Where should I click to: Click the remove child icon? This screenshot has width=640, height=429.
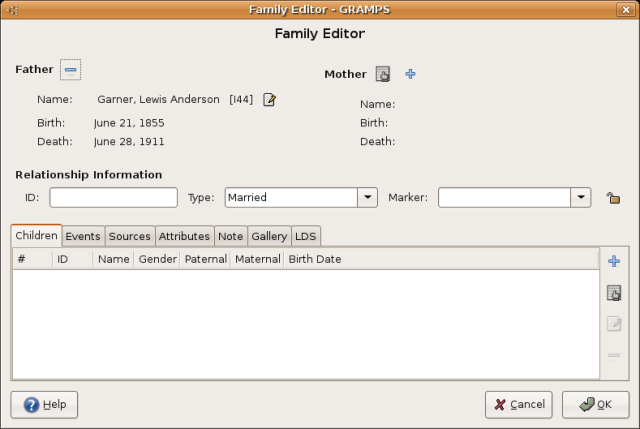pyautogui.click(x=614, y=355)
